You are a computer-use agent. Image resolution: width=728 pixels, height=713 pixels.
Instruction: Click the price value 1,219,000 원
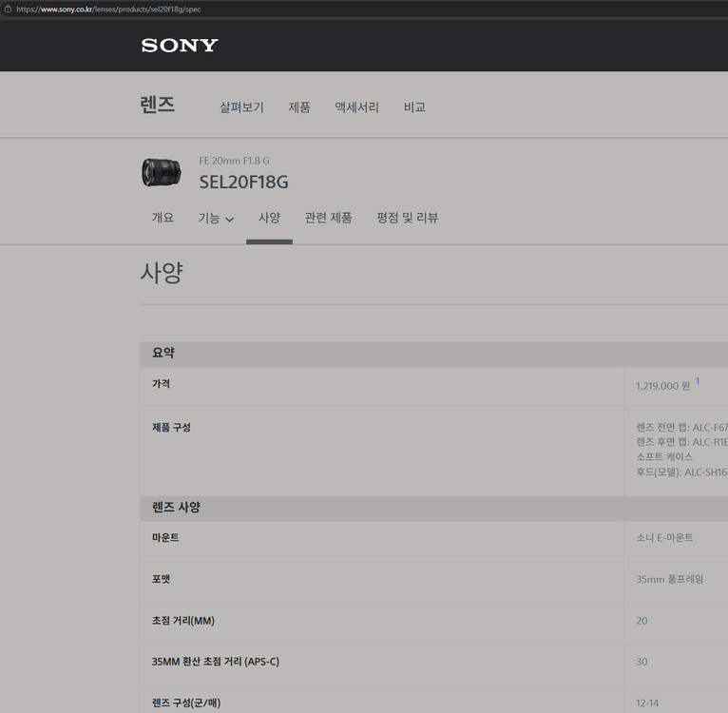coord(662,386)
